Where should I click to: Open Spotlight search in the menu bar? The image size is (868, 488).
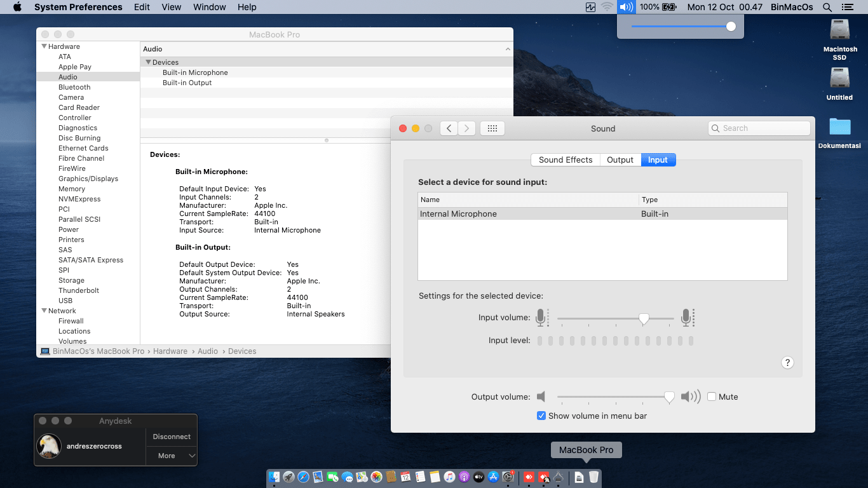827,7
